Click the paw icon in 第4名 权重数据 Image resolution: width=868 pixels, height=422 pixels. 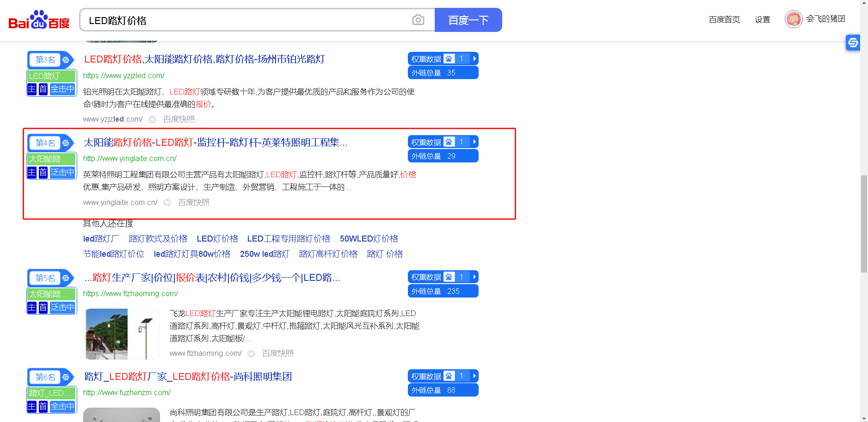(449, 142)
